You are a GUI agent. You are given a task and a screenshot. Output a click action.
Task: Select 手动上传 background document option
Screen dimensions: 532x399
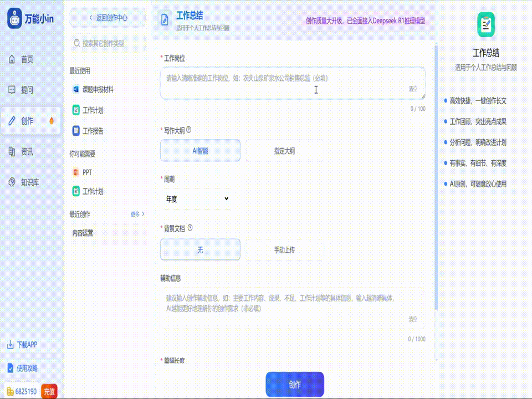coord(284,250)
